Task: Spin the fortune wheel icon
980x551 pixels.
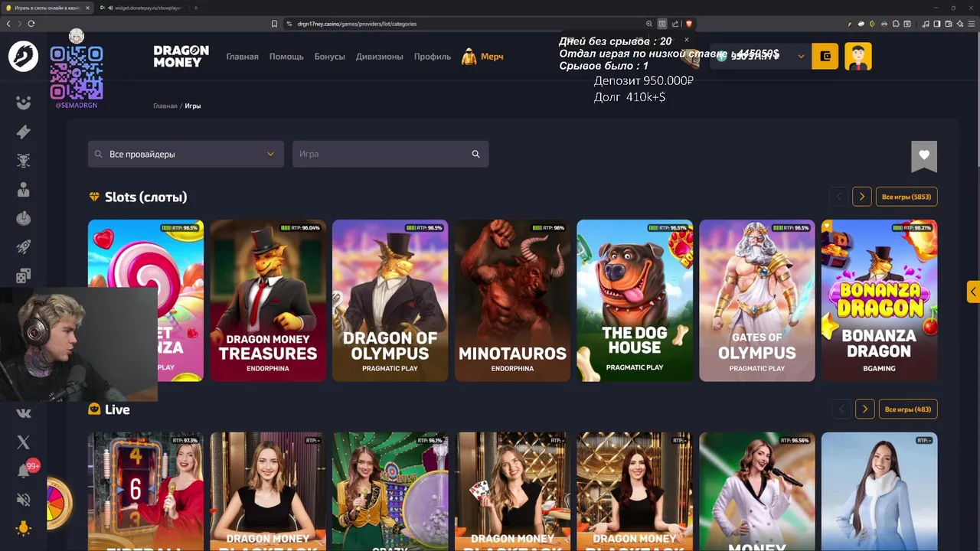Action: (59, 504)
